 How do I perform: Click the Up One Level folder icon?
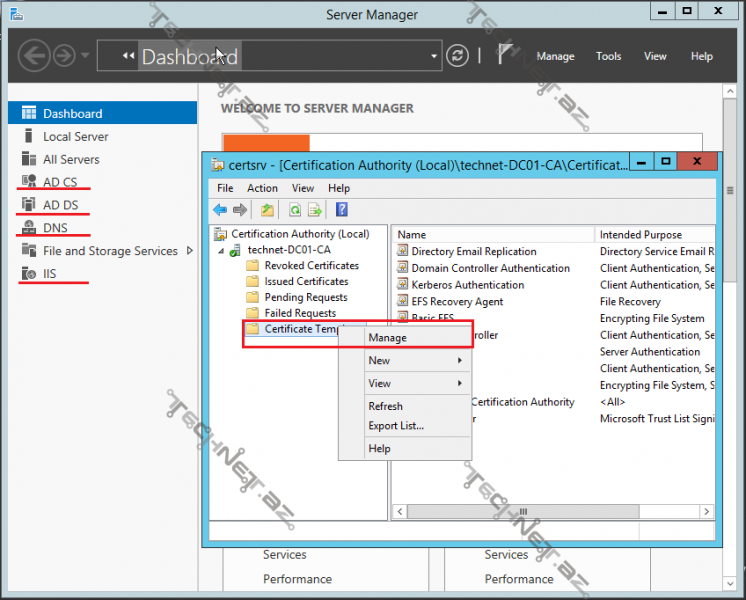pos(267,210)
